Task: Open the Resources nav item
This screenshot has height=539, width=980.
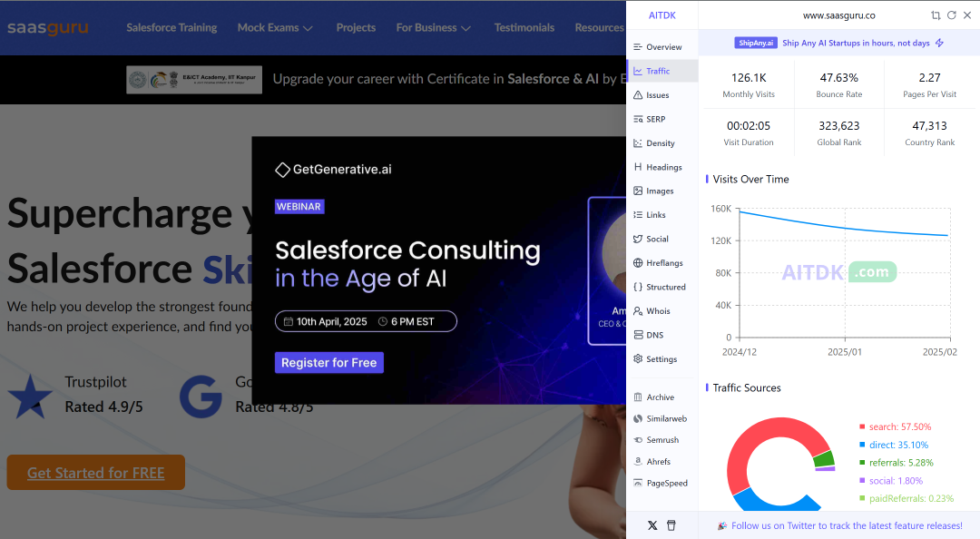Action: 600,27
